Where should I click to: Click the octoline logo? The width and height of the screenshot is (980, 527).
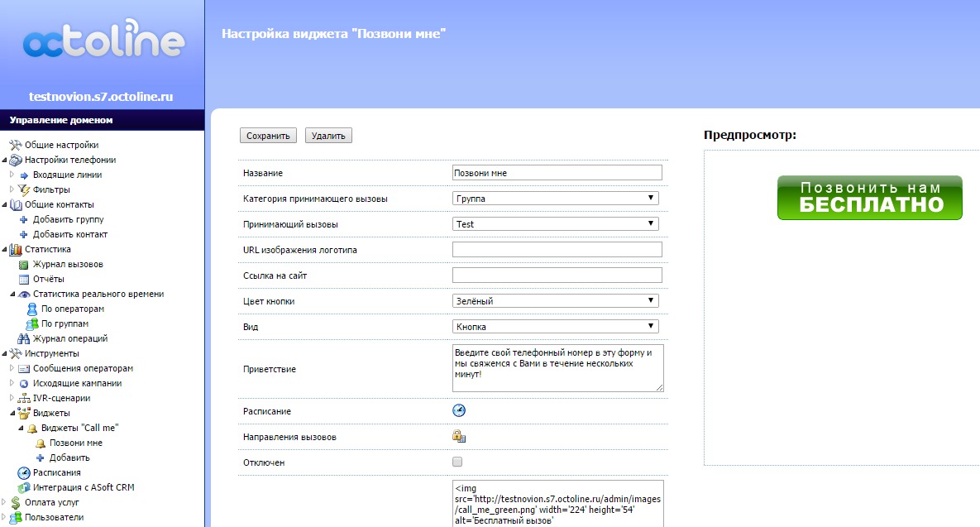[x=103, y=40]
